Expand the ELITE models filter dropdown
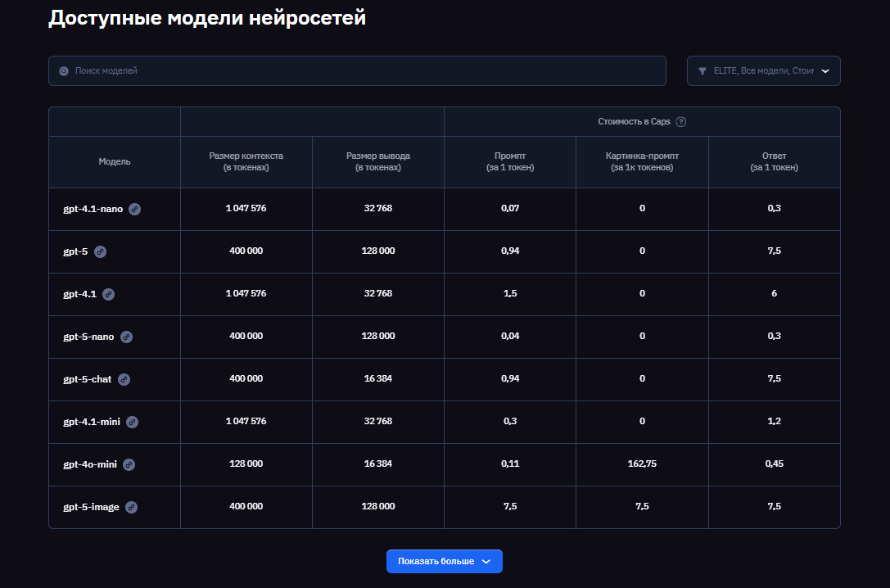The image size is (890, 588). pyautogui.click(x=763, y=70)
